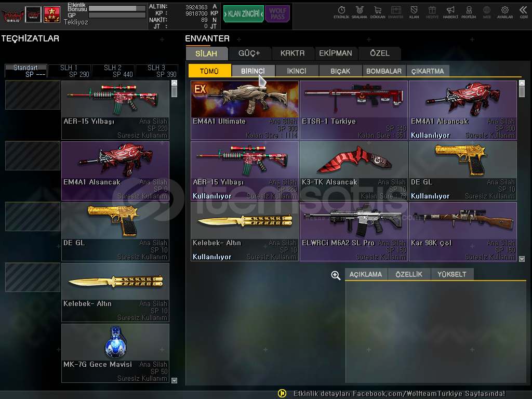Open the Etkinlik clock icon
The image size is (532, 399).
341,12
